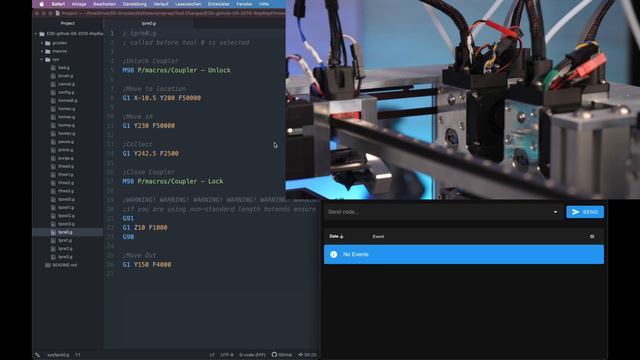
Task: Open the Safari menu in menu bar
Action: pyautogui.click(x=58, y=4)
